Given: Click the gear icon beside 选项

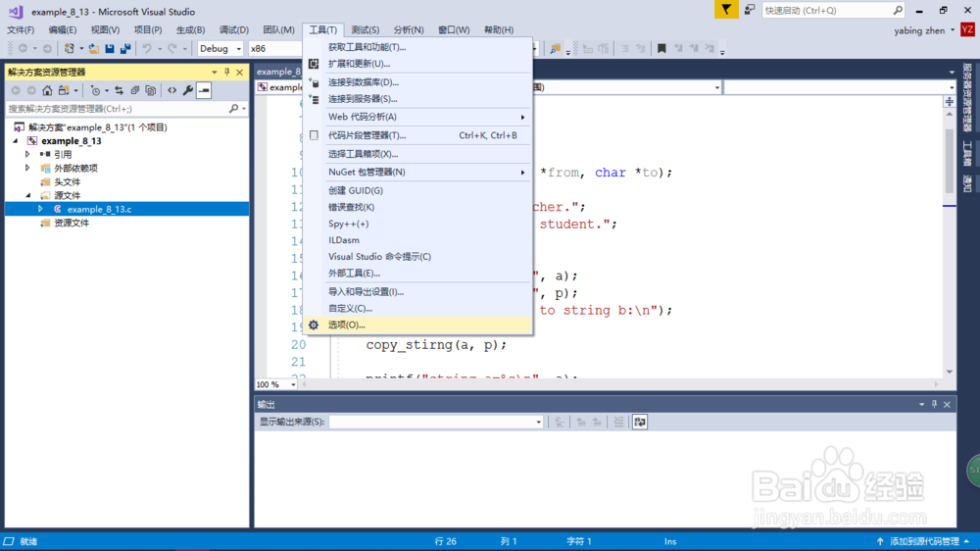Looking at the screenshot, I should click(314, 325).
